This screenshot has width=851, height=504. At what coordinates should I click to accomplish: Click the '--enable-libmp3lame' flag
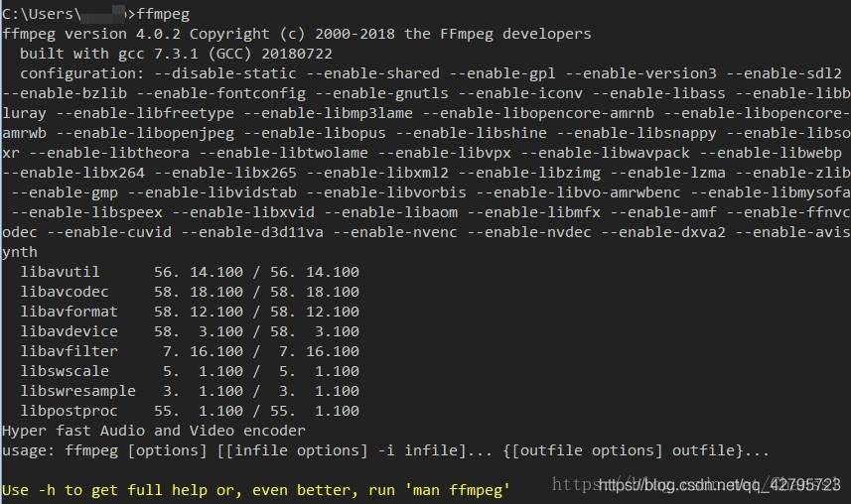point(329,113)
